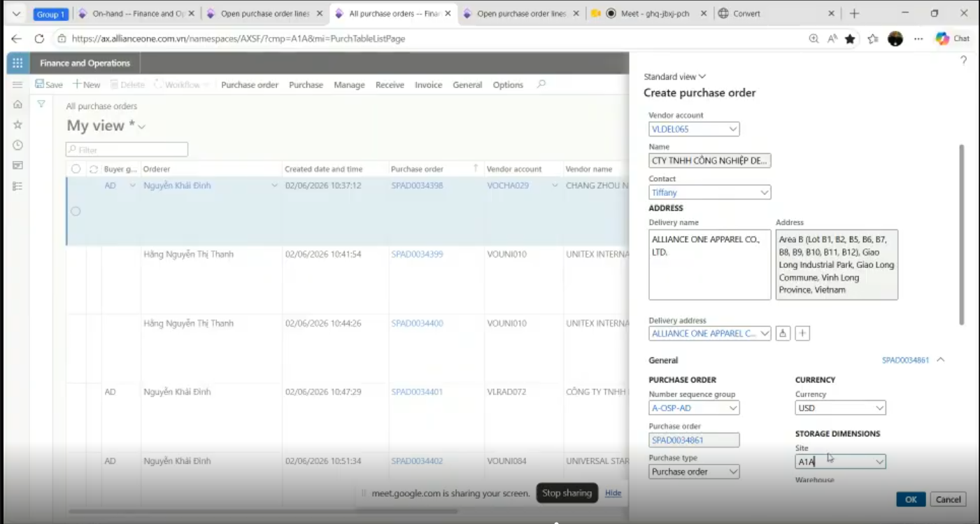Open the Purchase action tab

[x=306, y=85]
